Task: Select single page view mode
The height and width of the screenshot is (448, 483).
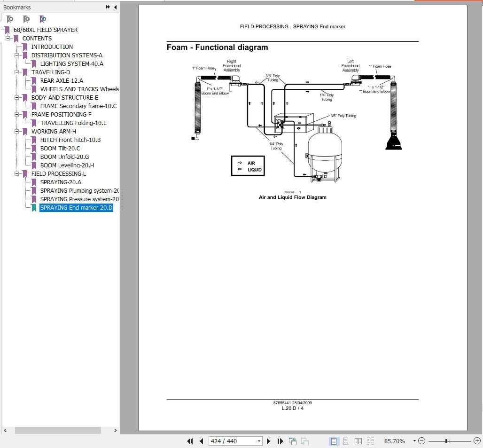Action: [334, 441]
